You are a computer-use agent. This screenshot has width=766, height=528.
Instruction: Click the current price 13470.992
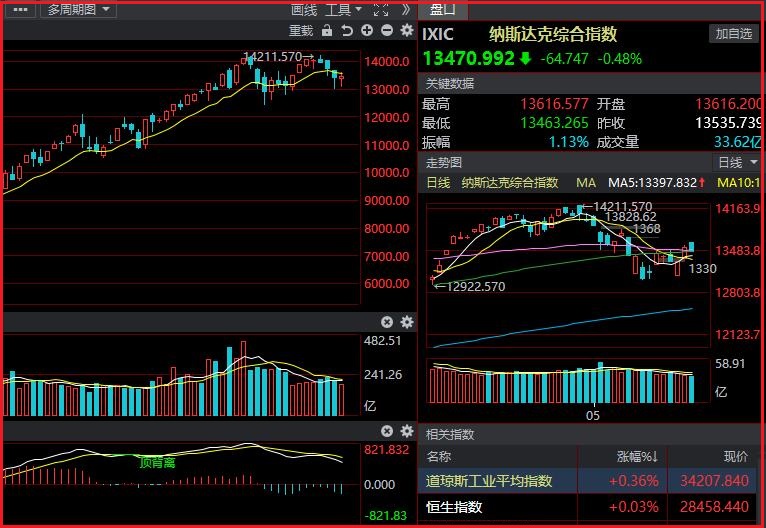pos(468,59)
